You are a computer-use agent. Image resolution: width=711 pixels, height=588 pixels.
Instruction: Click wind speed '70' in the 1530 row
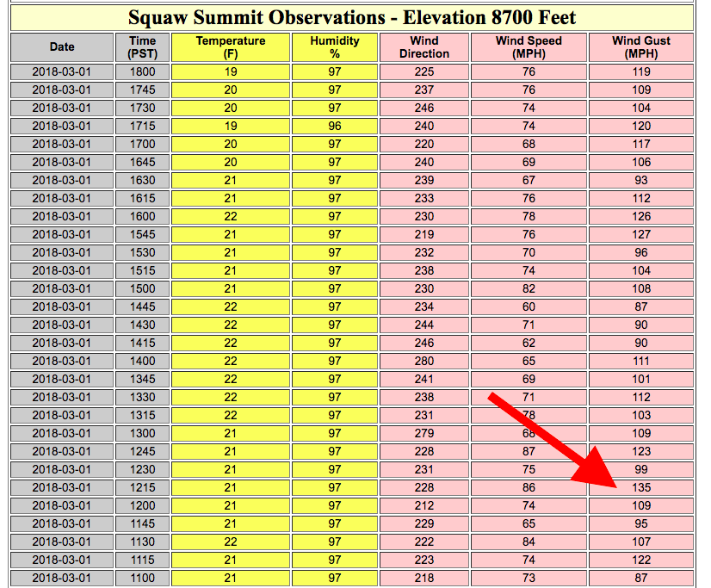click(x=529, y=253)
